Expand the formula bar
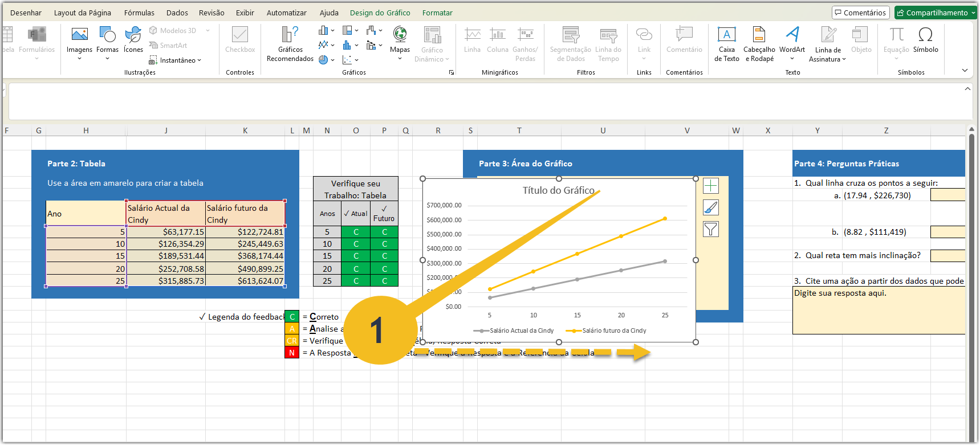Screen dimensions: 980x445 coord(967,89)
